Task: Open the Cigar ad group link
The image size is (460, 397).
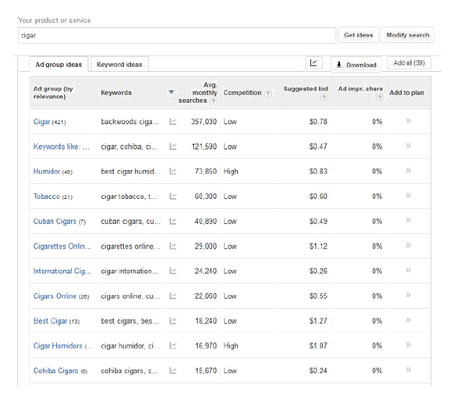Action: coord(42,122)
